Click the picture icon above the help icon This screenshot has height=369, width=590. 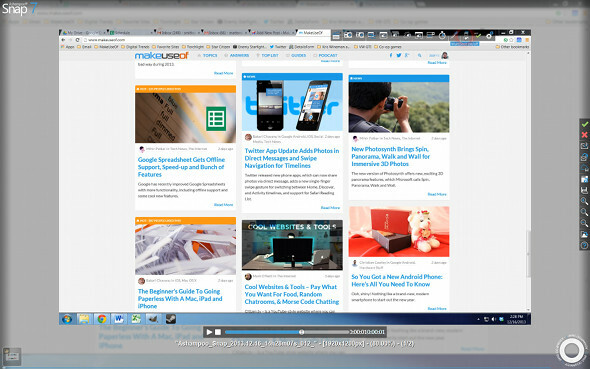point(584,234)
